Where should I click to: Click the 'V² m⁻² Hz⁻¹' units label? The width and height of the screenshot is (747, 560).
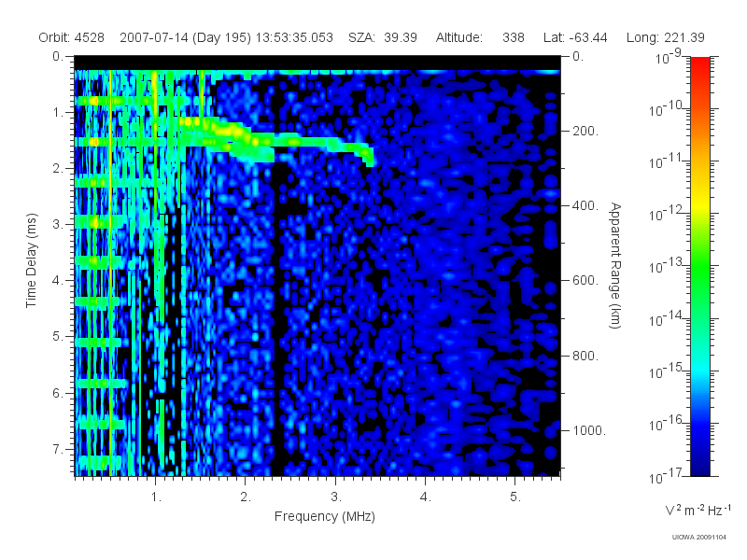698,510
